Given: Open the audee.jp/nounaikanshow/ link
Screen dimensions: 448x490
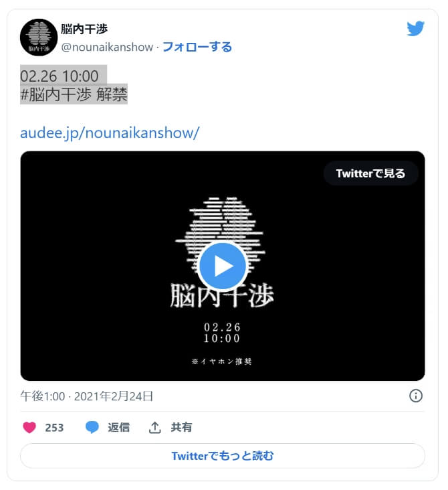Looking at the screenshot, I should 110,133.
